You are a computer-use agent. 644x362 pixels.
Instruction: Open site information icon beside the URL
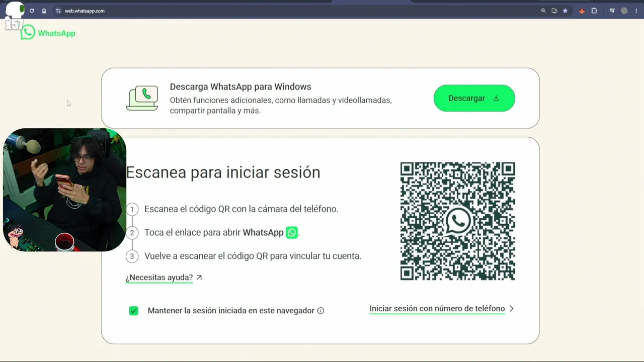tap(58, 11)
